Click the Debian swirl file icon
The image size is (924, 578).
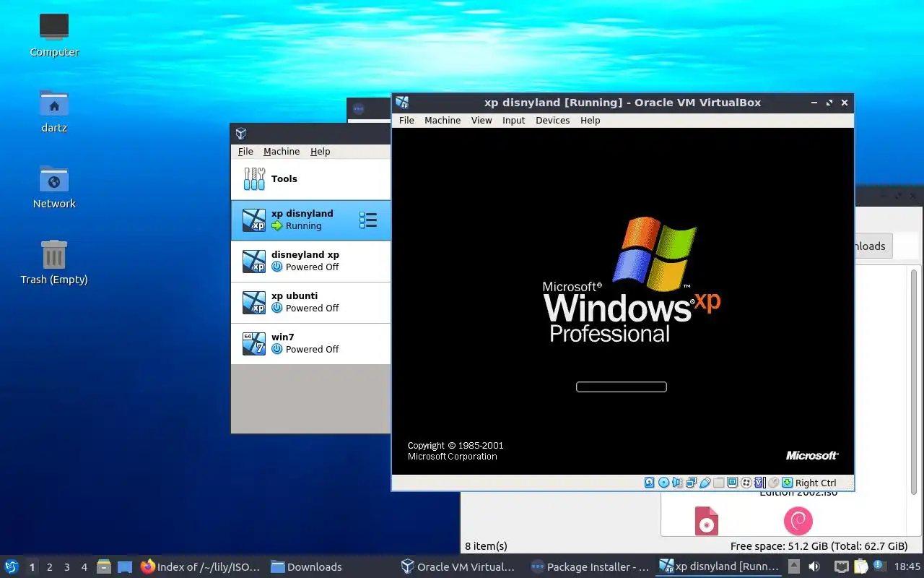[798, 521]
